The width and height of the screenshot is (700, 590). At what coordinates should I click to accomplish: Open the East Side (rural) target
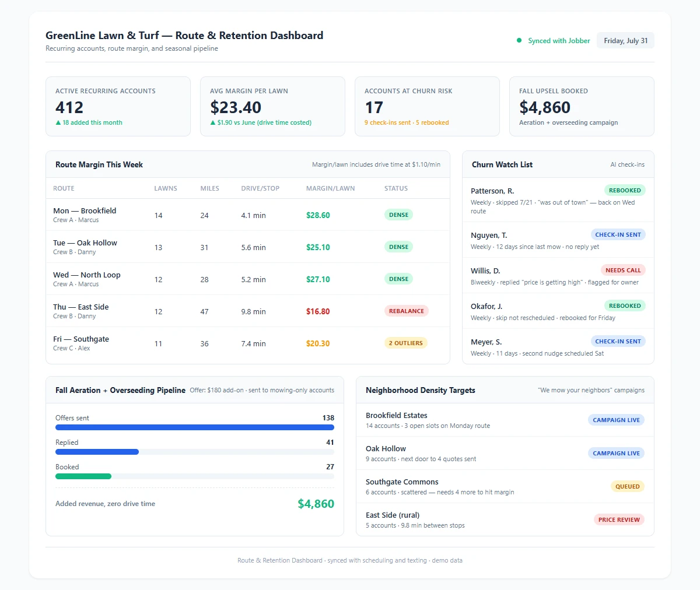click(505, 519)
